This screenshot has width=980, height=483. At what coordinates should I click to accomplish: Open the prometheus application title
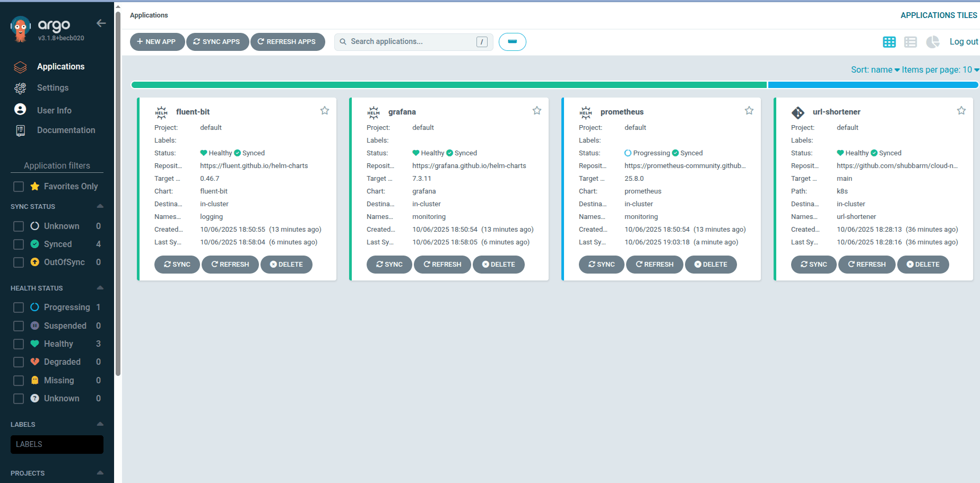[622, 112]
